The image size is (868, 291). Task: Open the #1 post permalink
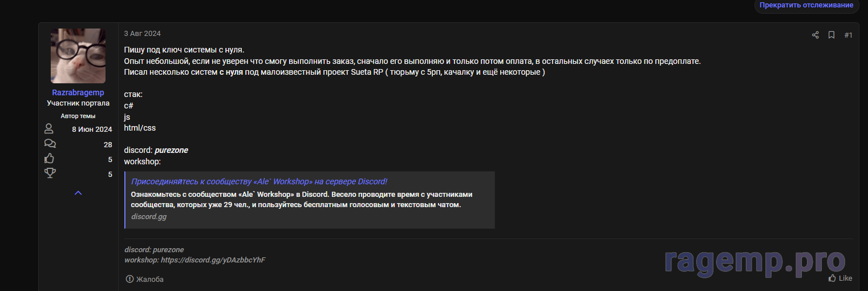(x=848, y=35)
